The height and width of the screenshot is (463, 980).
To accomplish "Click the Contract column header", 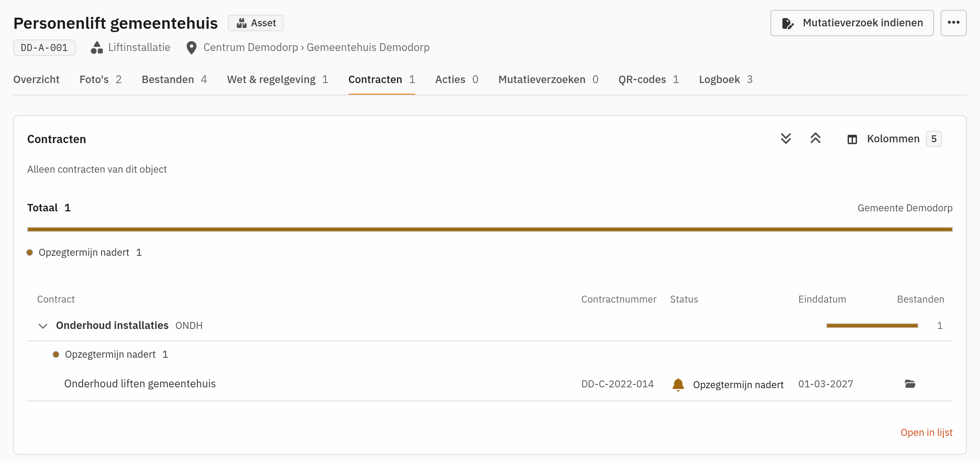I will pos(56,299).
